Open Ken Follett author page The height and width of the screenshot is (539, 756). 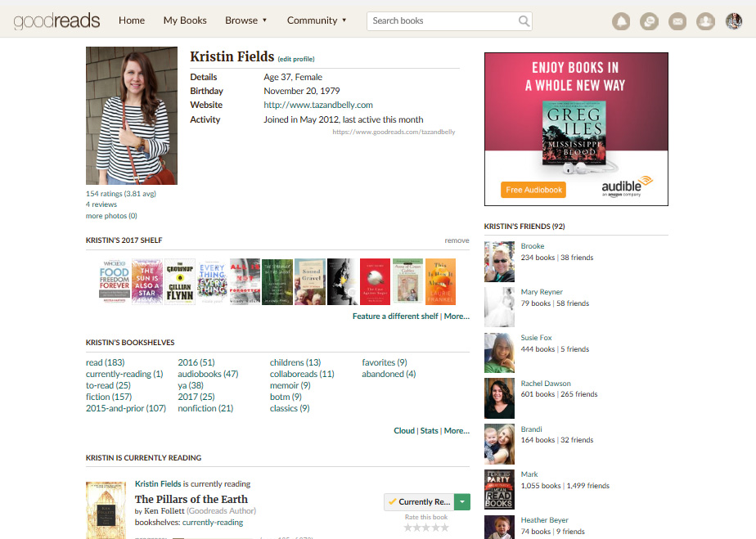(x=164, y=511)
